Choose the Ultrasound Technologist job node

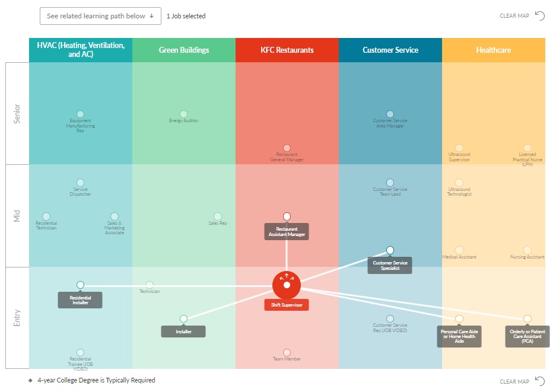(x=459, y=183)
